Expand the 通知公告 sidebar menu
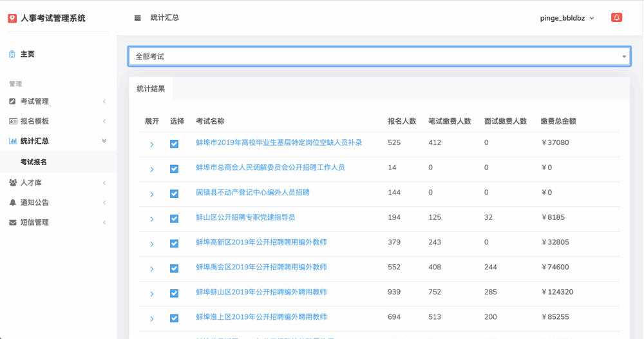 [57, 202]
